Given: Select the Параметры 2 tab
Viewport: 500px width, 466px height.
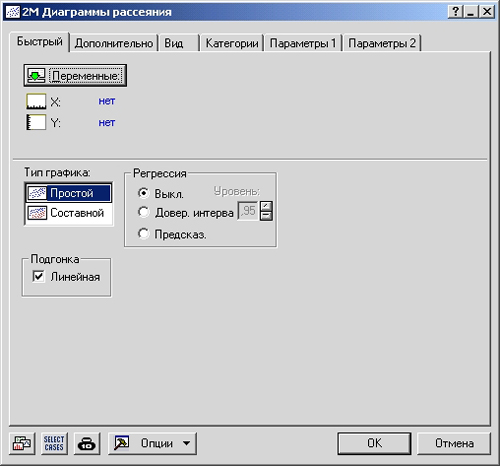Looking at the screenshot, I should (382, 43).
